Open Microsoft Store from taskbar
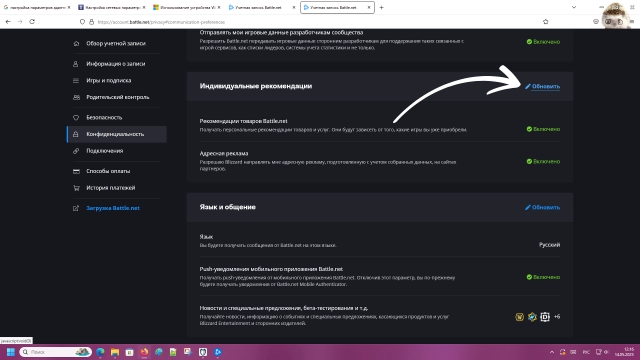This screenshot has height=360, width=640. click(129, 352)
